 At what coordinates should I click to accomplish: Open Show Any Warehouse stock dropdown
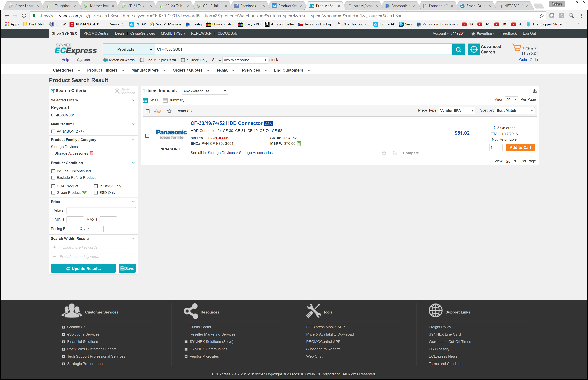point(245,60)
